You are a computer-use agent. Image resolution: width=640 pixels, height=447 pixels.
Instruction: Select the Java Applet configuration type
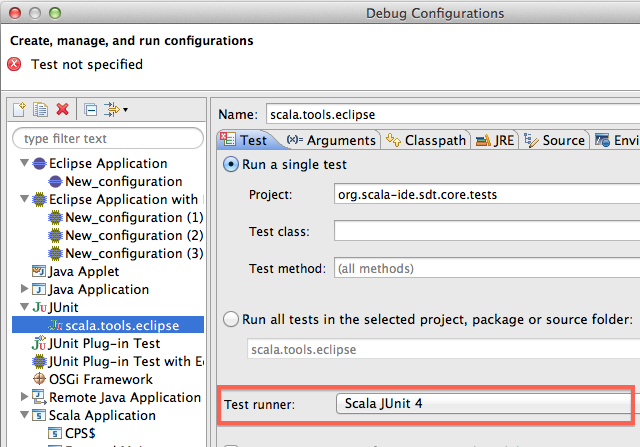click(83, 271)
